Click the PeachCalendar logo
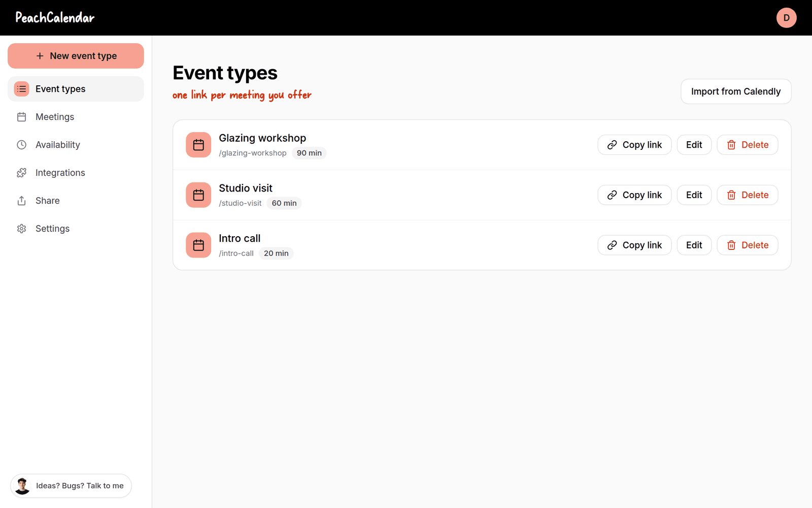812x508 pixels. (x=55, y=18)
